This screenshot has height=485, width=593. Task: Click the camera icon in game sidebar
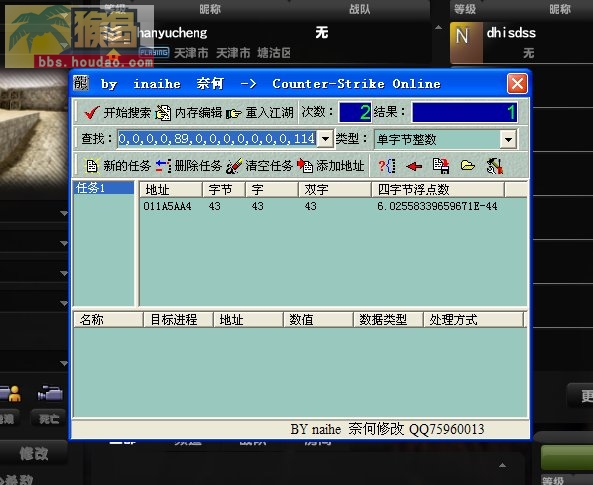pos(50,393)
